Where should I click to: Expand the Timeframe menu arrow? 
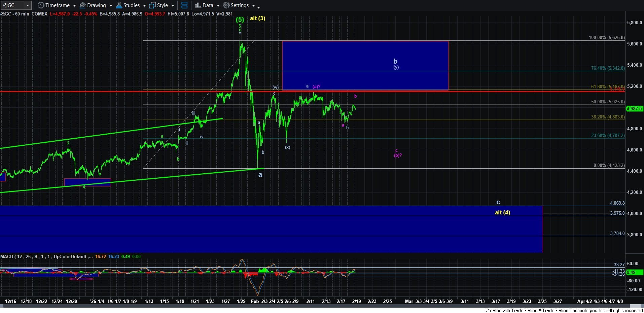pos(74,6)
